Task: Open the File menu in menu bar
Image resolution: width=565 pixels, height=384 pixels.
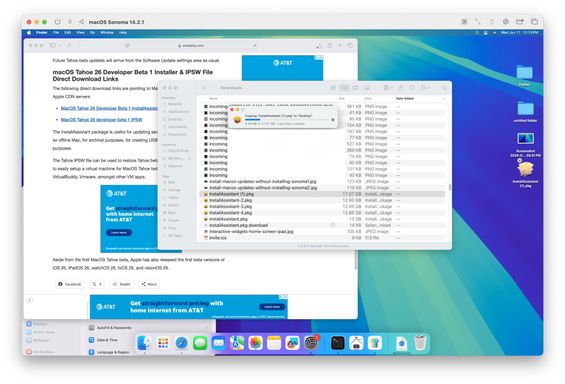Action: coord(56,32)
